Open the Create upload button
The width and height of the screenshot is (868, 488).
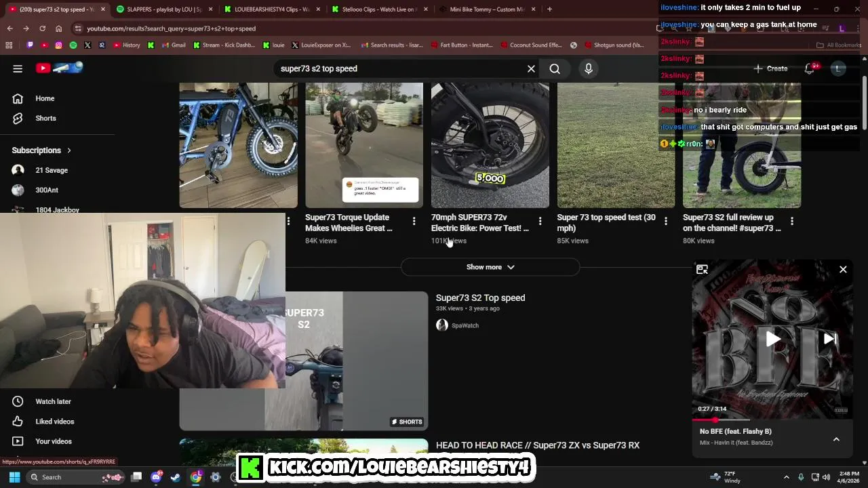[x=770, y=68]
